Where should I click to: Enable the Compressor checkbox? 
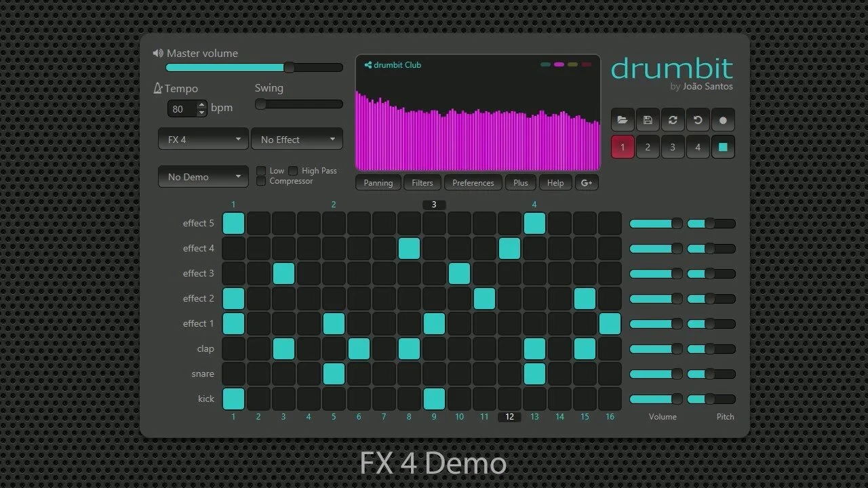tap(261, 181)
